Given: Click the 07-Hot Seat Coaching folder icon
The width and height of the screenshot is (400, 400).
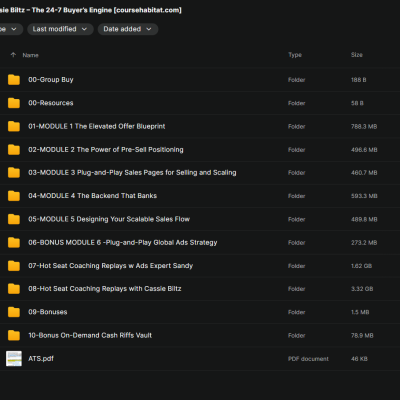Looking at the screenshot, I should click(x=14, y=266).
